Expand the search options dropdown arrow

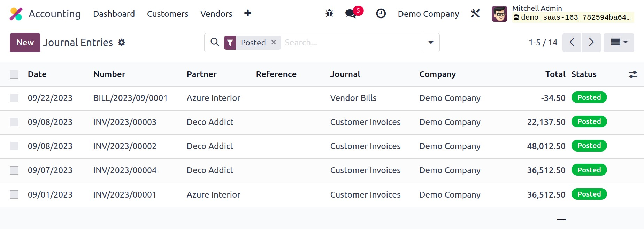(x=431, y=43)
